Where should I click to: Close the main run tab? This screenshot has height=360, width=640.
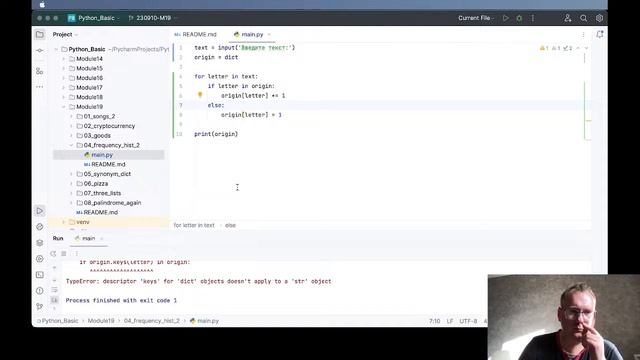coord(102,238)
